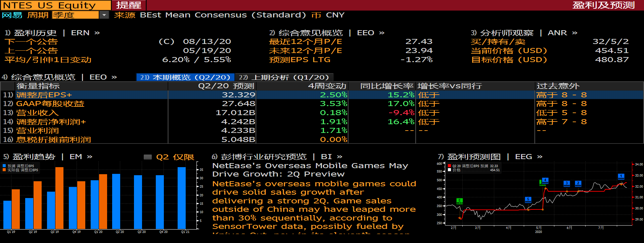
Task: Open 盈利历史 ERN section link
Action: pyautogui.click(x=52, y=33)
